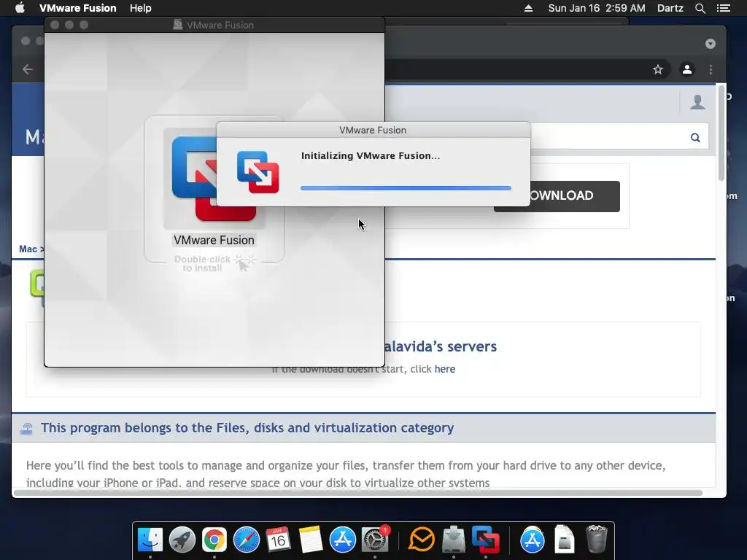Viewport: 747px width, 560px height.
Task: Click the Initializing VMware Fusion text
Action: tap(371, 156)
